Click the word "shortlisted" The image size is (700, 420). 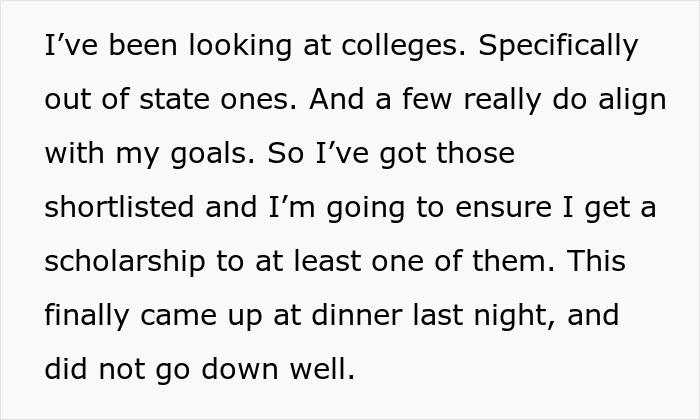click(x=119, y=207)
